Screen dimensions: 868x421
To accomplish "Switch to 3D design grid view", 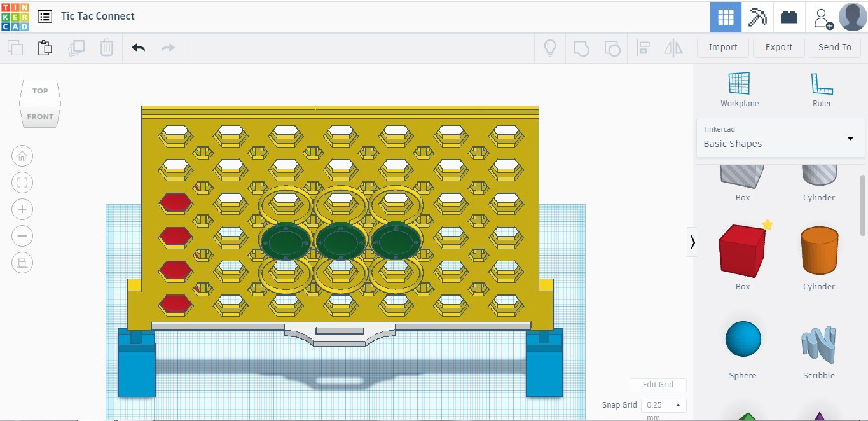I will click(726, 17).
